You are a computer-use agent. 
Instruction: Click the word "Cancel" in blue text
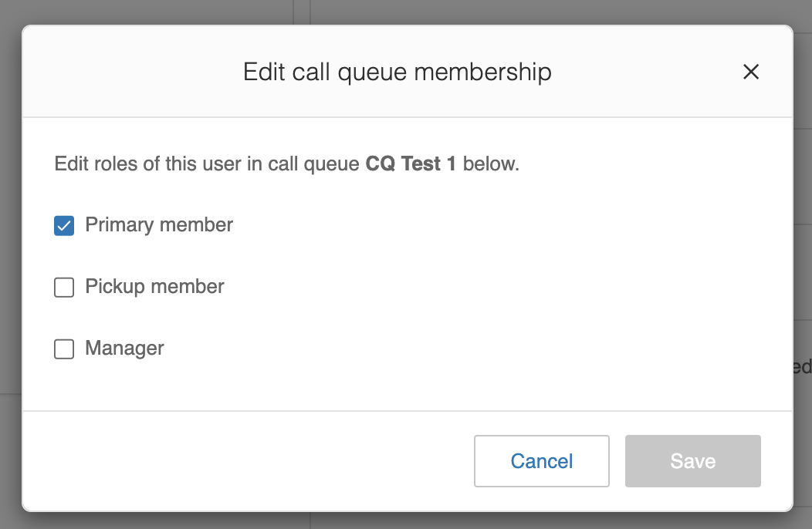541,461
